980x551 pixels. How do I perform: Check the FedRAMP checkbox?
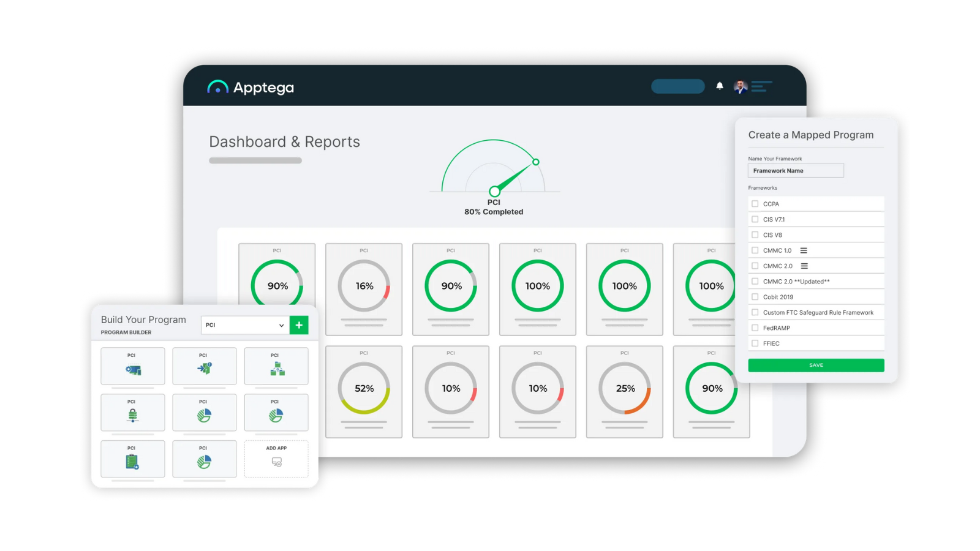coord(755,328)
